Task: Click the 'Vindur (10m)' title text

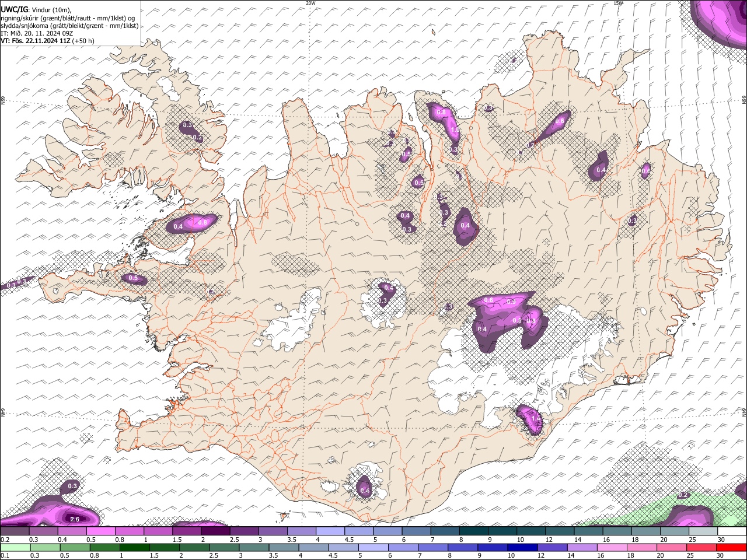Action: 52,10
